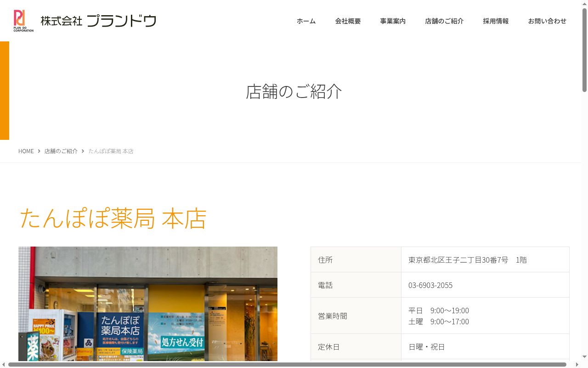Click the scroll left arrow

[x=4, y=364]
